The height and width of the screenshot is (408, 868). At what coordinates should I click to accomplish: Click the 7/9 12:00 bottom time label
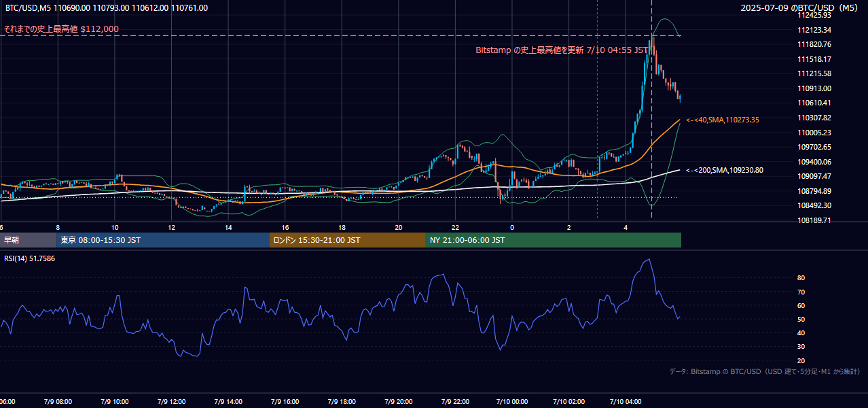171,402
